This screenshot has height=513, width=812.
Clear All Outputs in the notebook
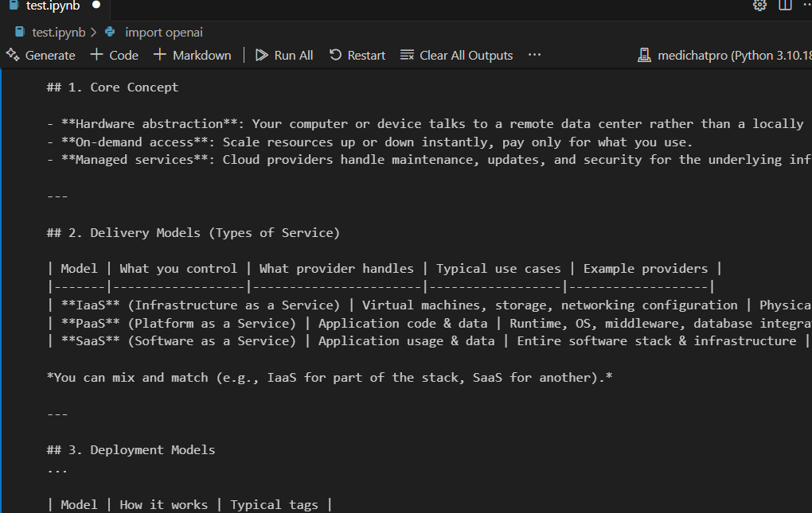(x=456, y=55)
